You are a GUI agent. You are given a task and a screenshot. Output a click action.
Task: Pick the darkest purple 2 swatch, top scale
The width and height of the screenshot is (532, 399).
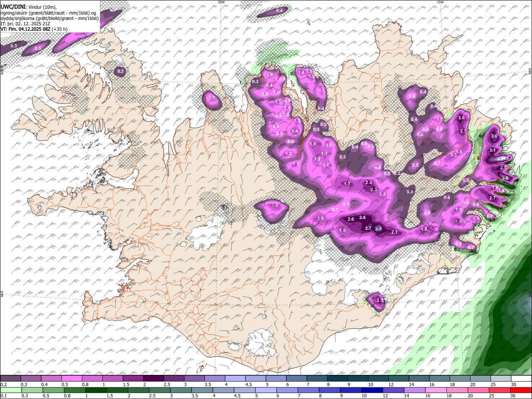click(x=153, y=378)
